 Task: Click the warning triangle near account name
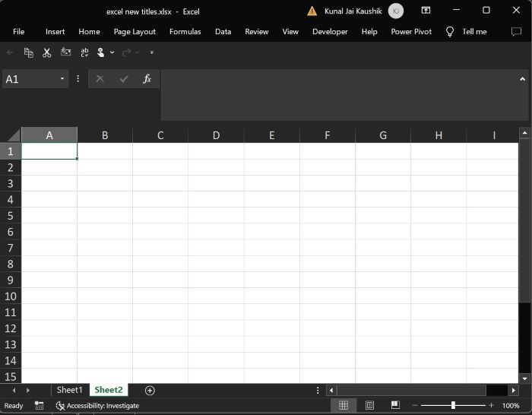coord(312,11)
